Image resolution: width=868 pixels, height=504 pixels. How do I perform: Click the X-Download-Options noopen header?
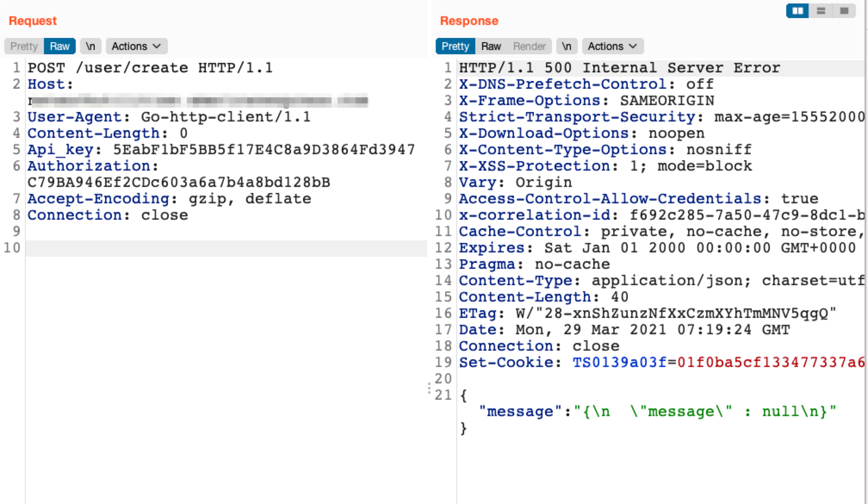[x=582, y=133]
